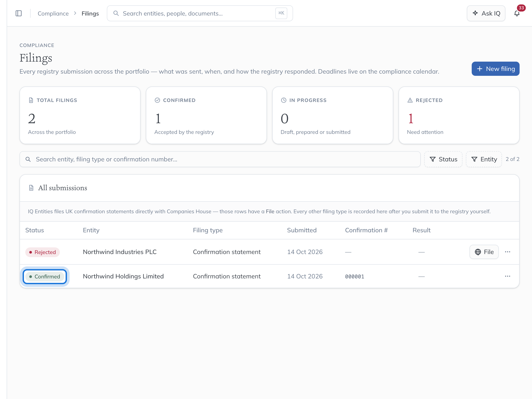Click the ⌘K shortcut badge
The width and height of the screenshot is (532, 399).
click(x=281, y=13)
